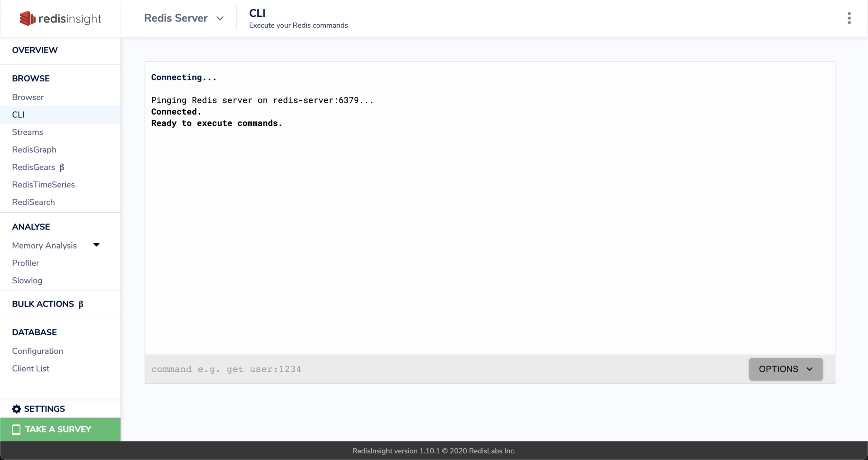This screenshot has height=460, width=868.
Task: Open the RediSearch page
Action: tap(33, 202)
